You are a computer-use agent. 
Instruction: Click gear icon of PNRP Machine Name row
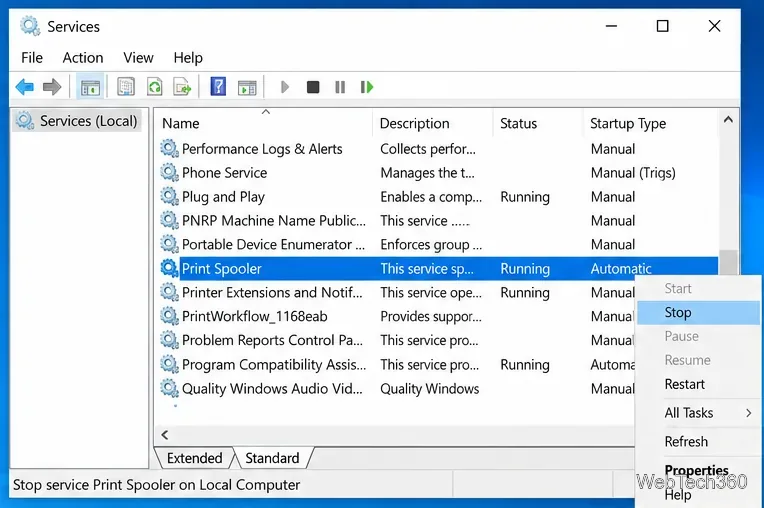pyautogui.click(x=169, y=220)
